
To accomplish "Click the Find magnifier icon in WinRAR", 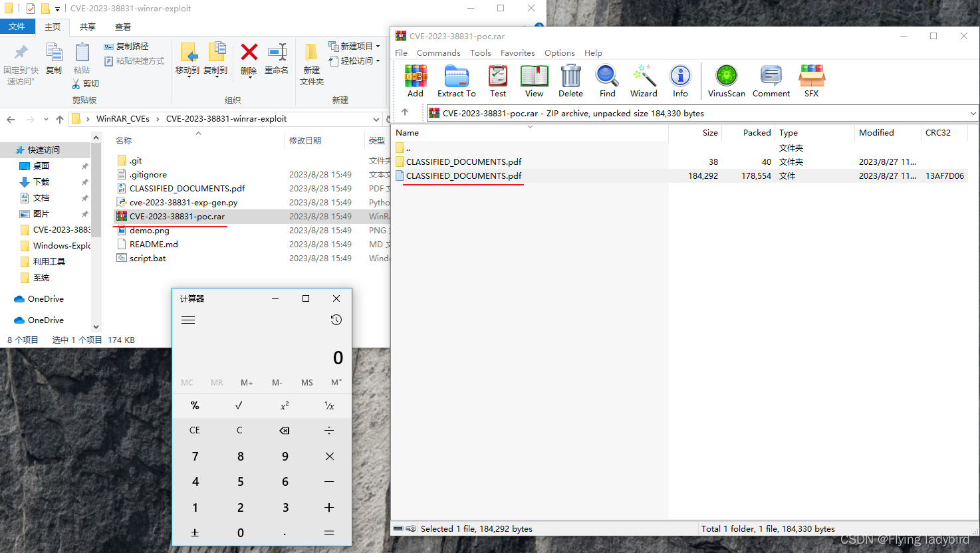I will pos(607,81).
